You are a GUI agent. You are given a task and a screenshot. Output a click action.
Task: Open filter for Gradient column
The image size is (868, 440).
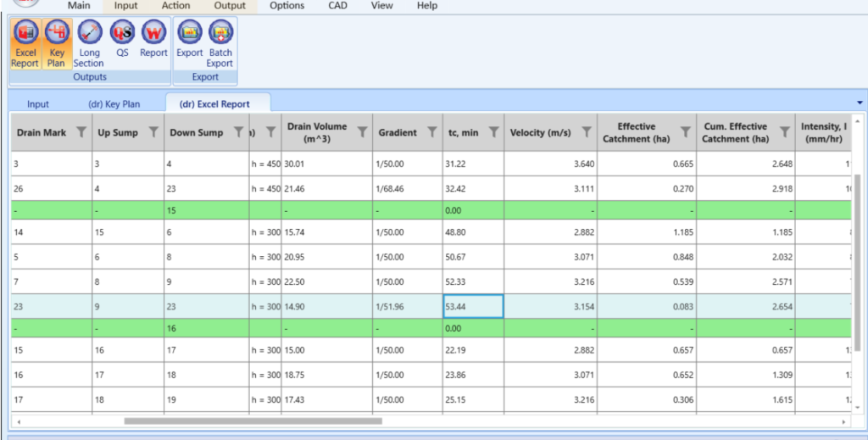click(431, 131)
